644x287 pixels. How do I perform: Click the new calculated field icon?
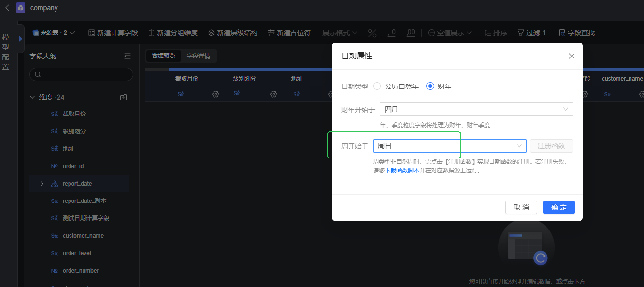coord(91,33)
